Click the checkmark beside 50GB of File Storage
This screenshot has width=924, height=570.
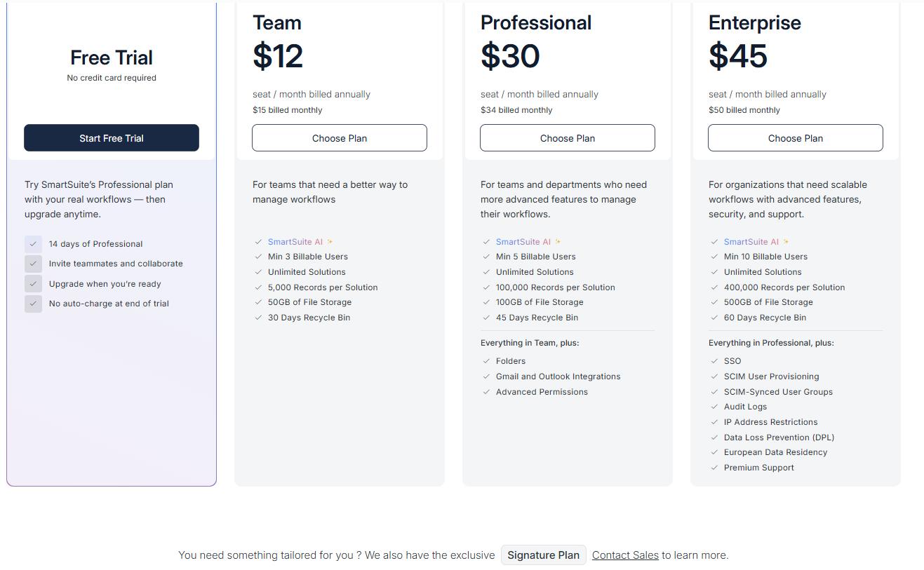(x=258, y=302)
